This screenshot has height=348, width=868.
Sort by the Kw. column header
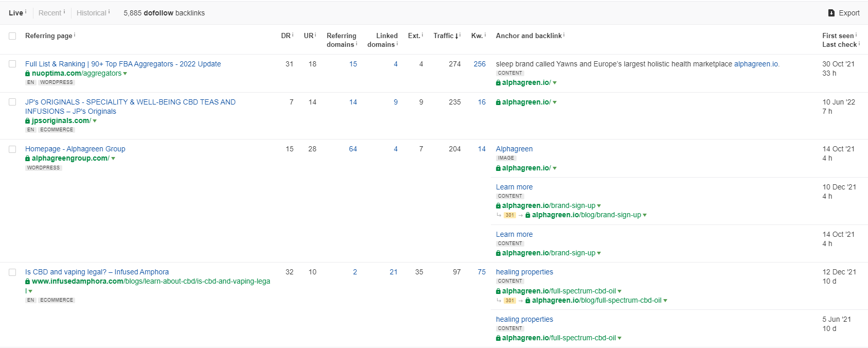[477, 36]
